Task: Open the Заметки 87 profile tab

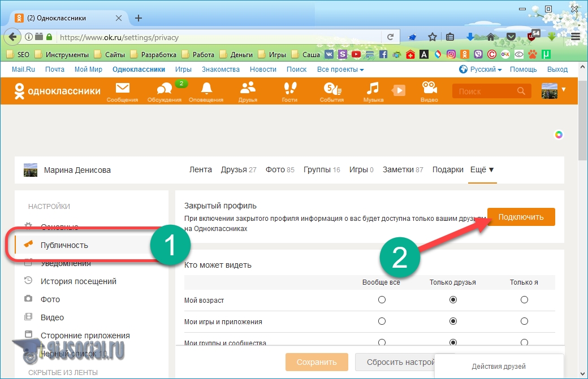Action: 403,169
